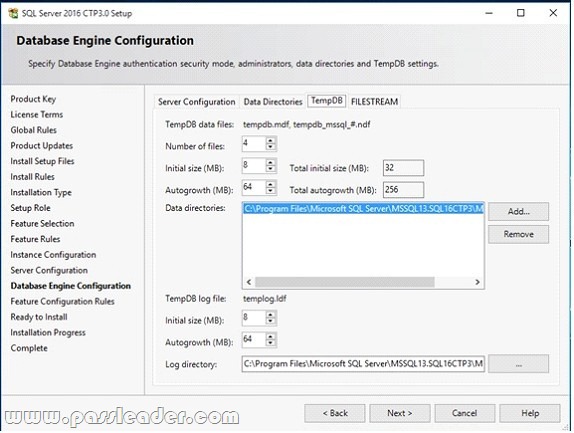Switch to the Data Directories tab
The image size is (574, 433).
coord(273,102)
